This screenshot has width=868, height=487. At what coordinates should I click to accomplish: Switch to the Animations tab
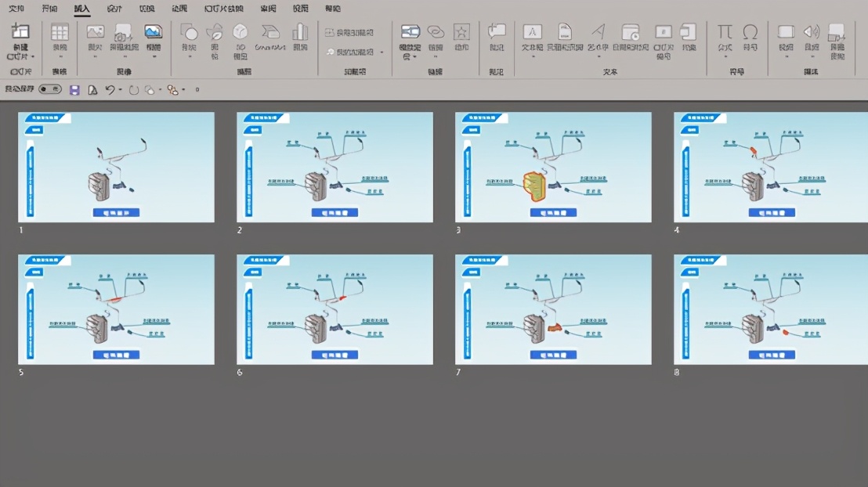pos(179,9)
